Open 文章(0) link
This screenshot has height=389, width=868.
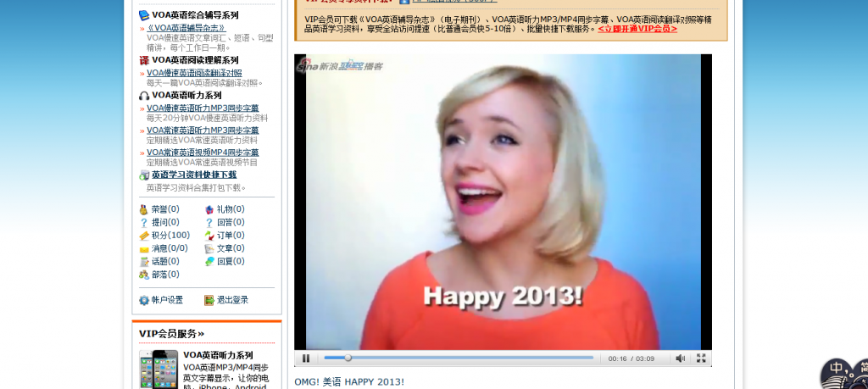(231, 248)
